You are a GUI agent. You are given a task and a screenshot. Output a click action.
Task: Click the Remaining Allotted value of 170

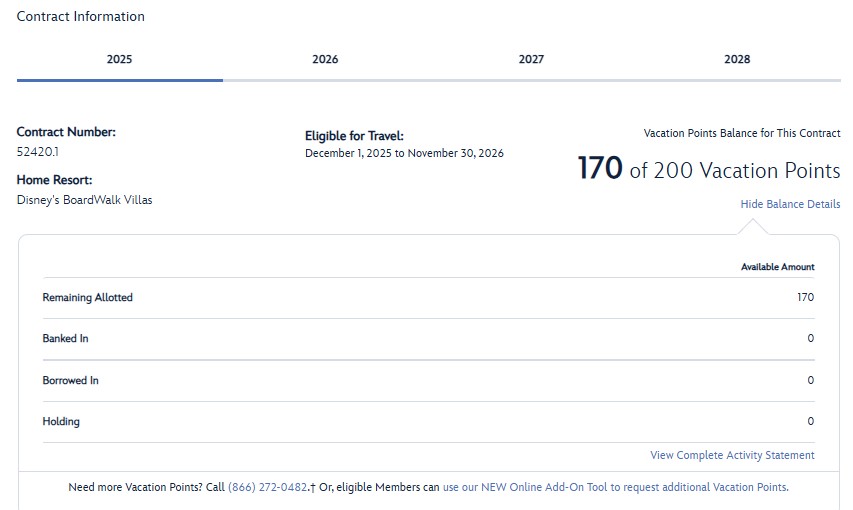tap(805, 298)
